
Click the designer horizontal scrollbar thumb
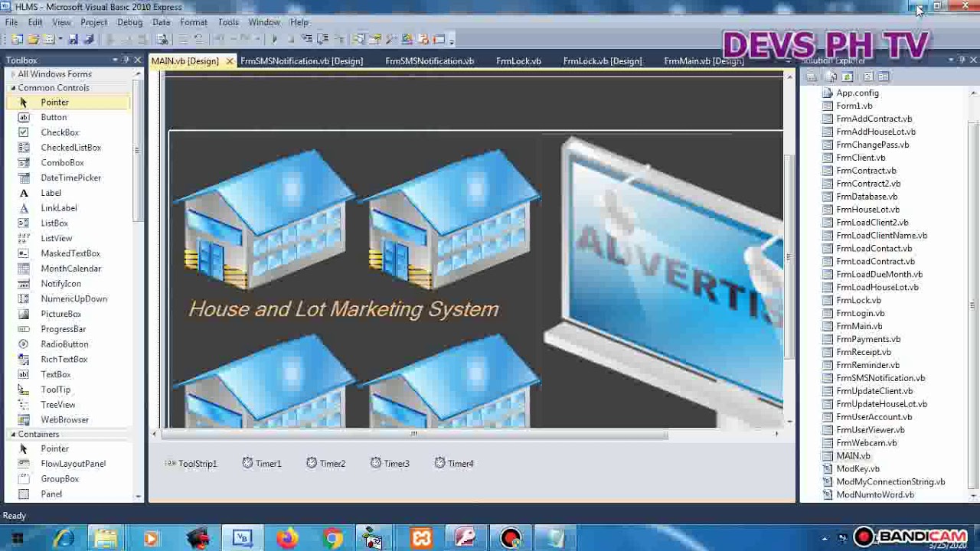point(414,434)
